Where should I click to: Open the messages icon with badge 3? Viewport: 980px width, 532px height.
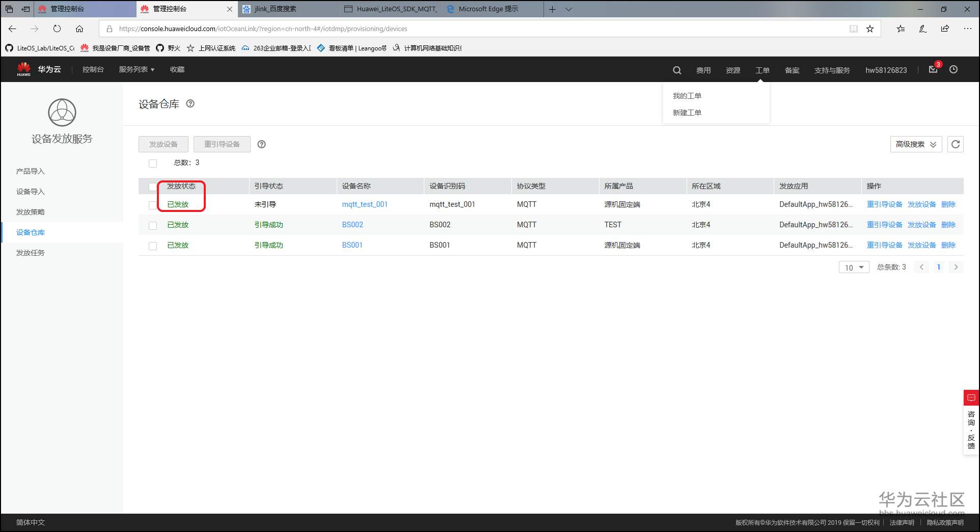[933, 69]
